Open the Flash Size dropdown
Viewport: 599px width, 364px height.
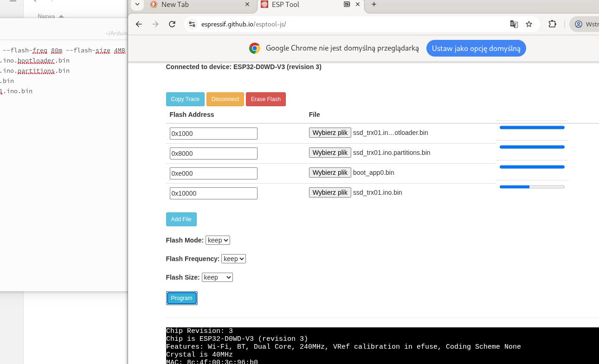[x=217, y=277]
